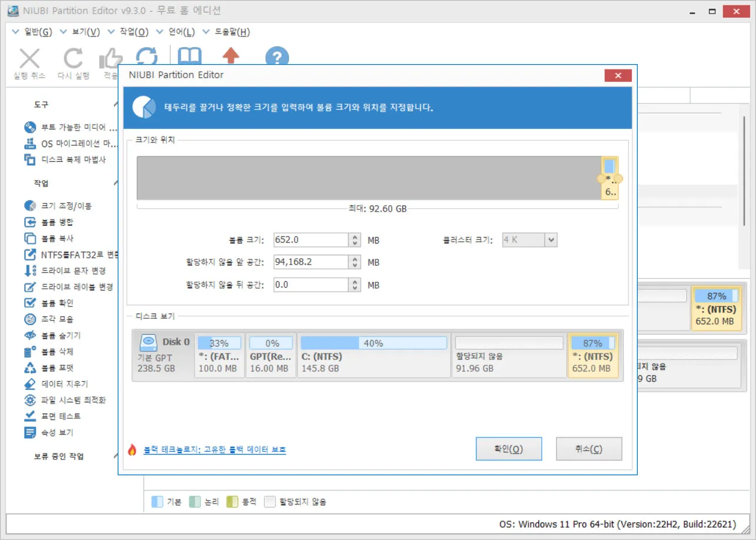Click the volume size field showing 652.0
Screen dimensions: 756x540
point(312,240)
